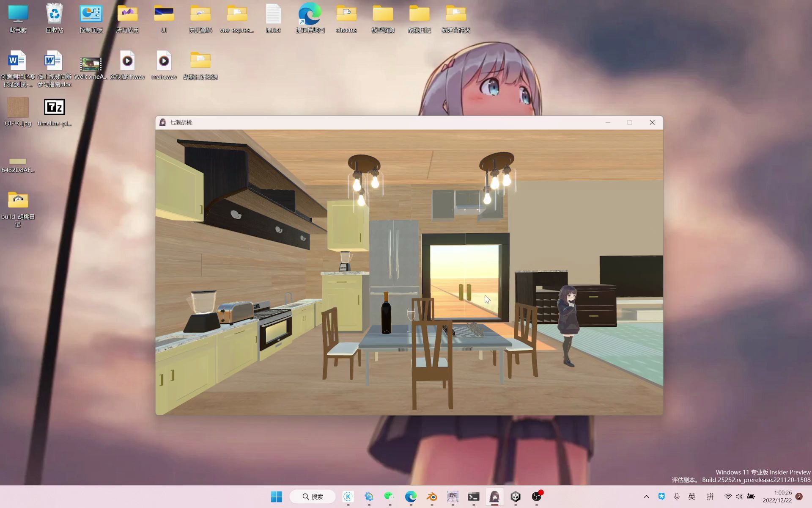Open the Unity icon in taskbar
Image resolution: width=812 pixels, height=508 pixels.
click(x=516, y=497)
